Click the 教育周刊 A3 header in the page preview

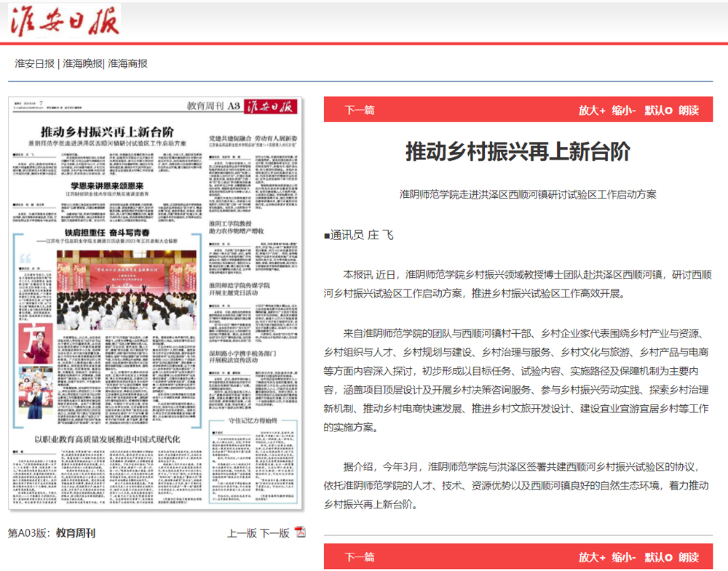[x=213, y=106]
